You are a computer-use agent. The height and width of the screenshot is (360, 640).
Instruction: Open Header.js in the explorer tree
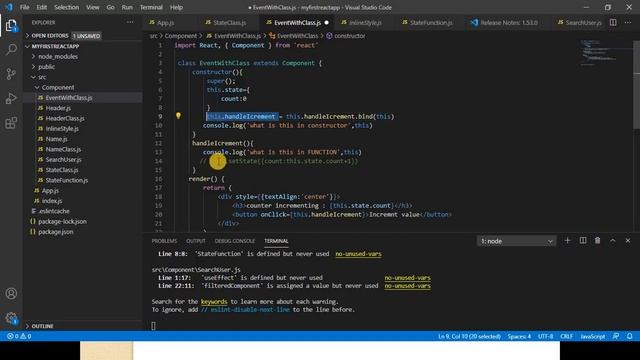tap(58, 108)
